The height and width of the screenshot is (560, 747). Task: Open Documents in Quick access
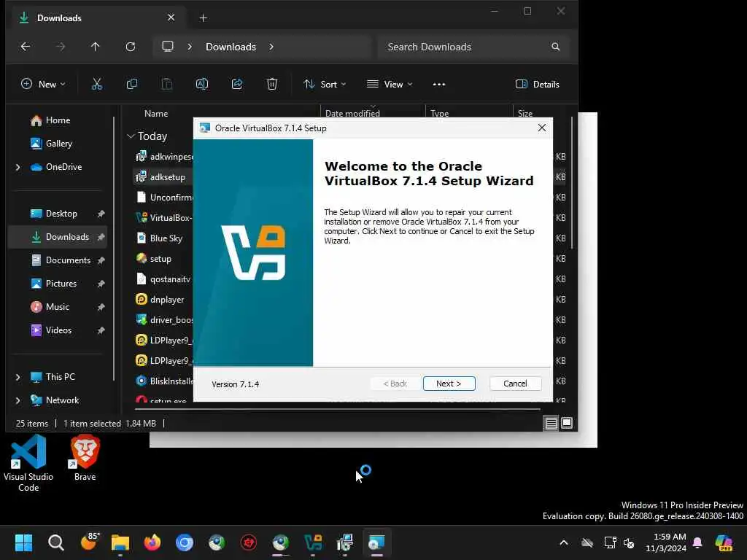pos(68,260)
